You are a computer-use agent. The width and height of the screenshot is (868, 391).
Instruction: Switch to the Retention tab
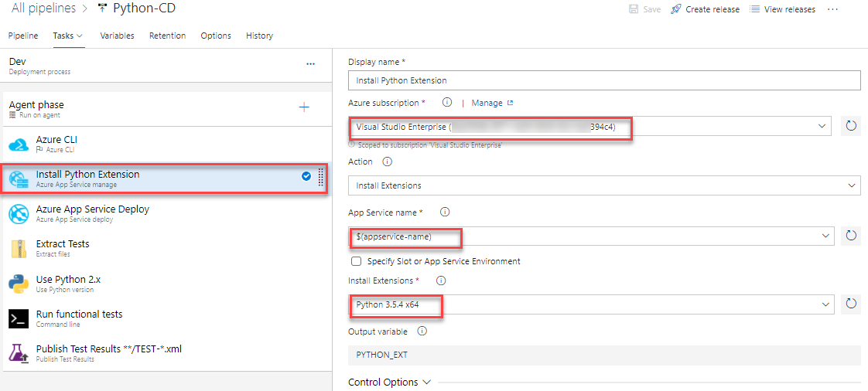click(x=167, y=36)
